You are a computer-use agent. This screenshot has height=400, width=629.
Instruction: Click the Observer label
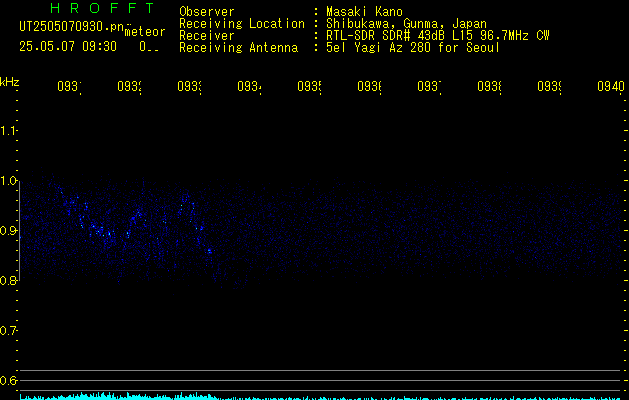[x=207, y=11]
